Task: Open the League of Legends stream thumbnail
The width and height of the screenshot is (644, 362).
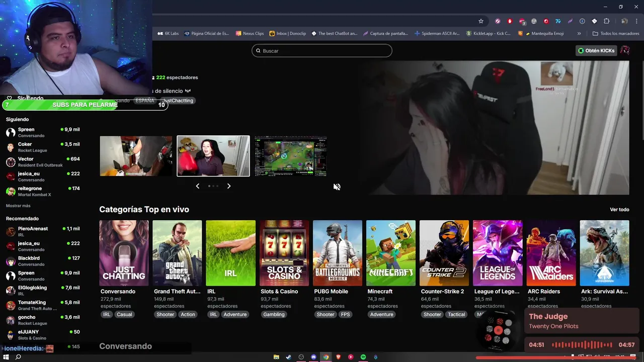Action: tap(291, 156)
